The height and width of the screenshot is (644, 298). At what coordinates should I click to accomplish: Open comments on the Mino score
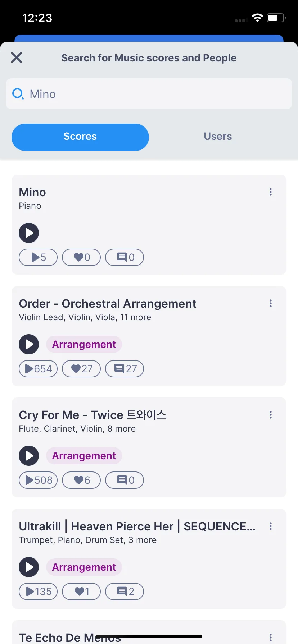coord(125,257)
